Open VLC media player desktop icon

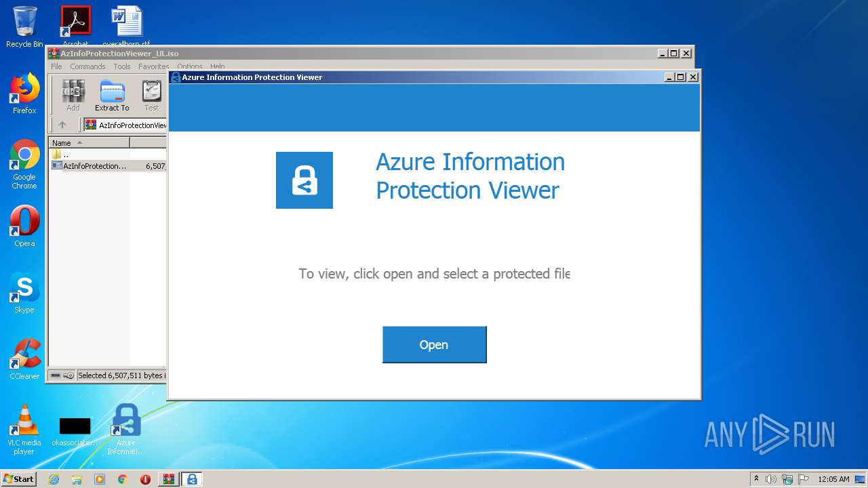tap(24, 430)
